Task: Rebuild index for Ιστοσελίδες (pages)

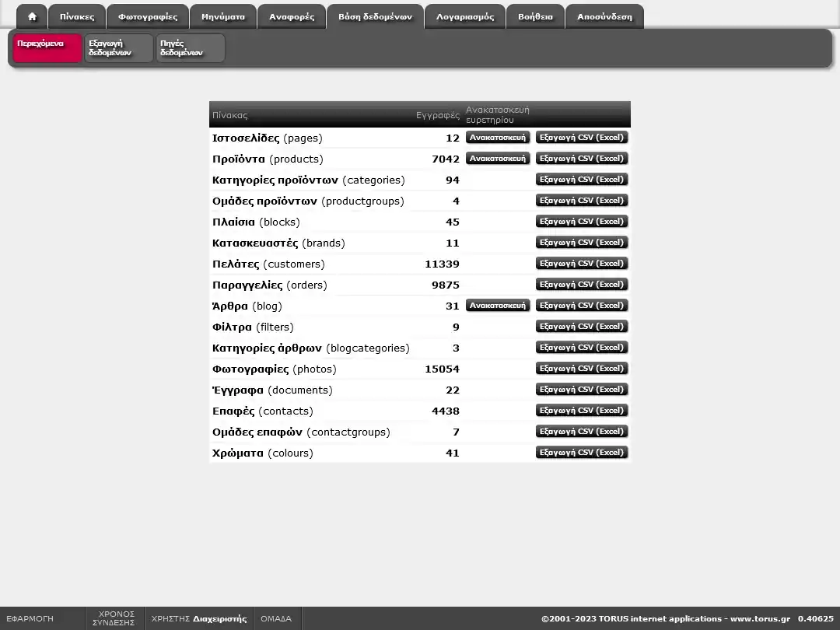Action: point(498,138)
